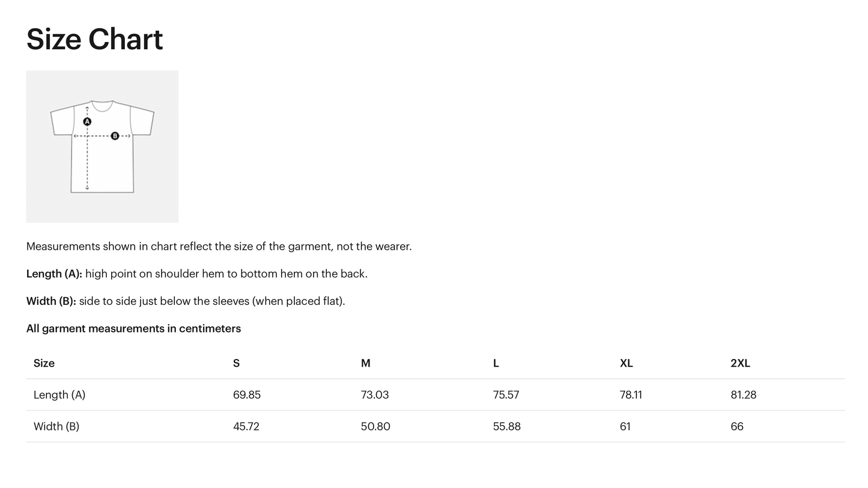Click the circled A marker on the shirt diagram

point(87,122)
